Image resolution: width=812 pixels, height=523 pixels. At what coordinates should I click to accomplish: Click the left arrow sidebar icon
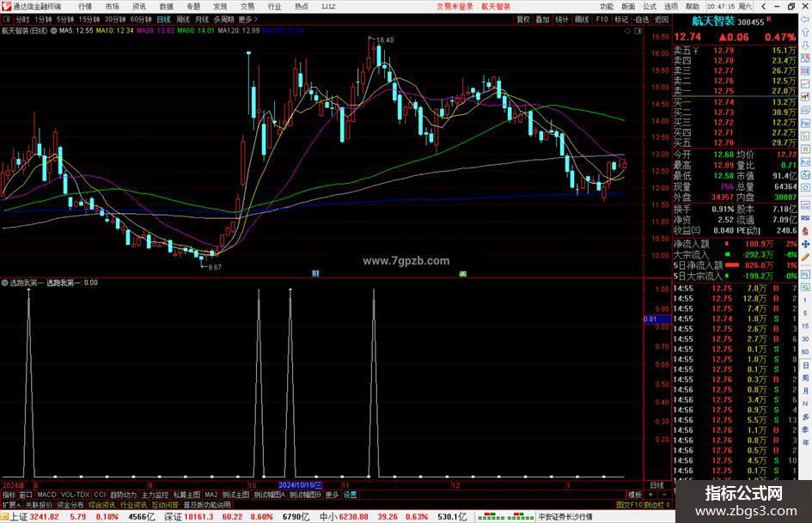pos(805,20)
